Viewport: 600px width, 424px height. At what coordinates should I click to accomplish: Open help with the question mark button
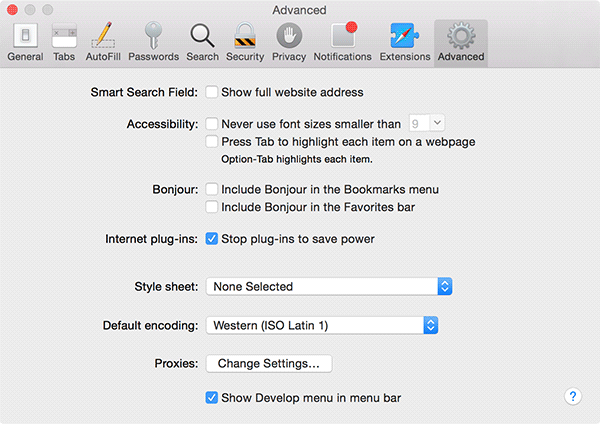[x=573, y=396]
